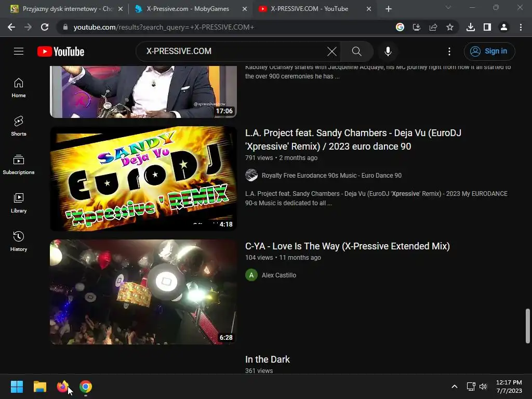The height and width of the screenshot is (399, 532).
Task: Click the install app icon in the address bar
Action: pyautogui.click(x=417, y=27)
